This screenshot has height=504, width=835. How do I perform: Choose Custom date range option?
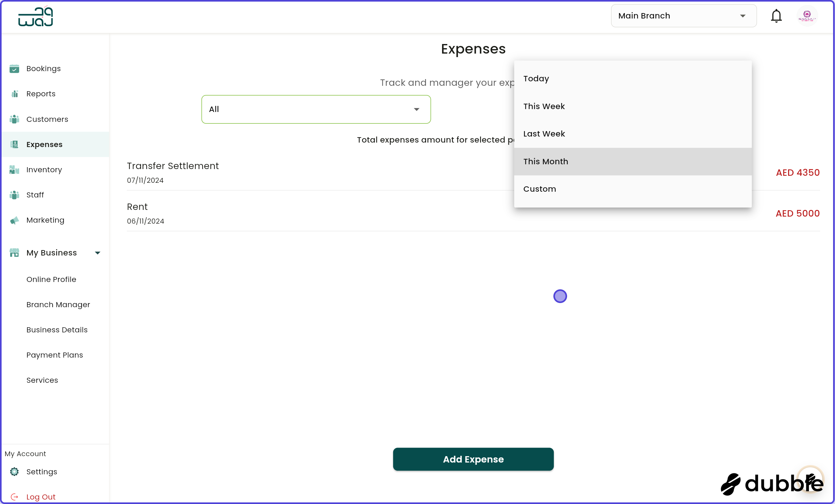pos(540,189)
